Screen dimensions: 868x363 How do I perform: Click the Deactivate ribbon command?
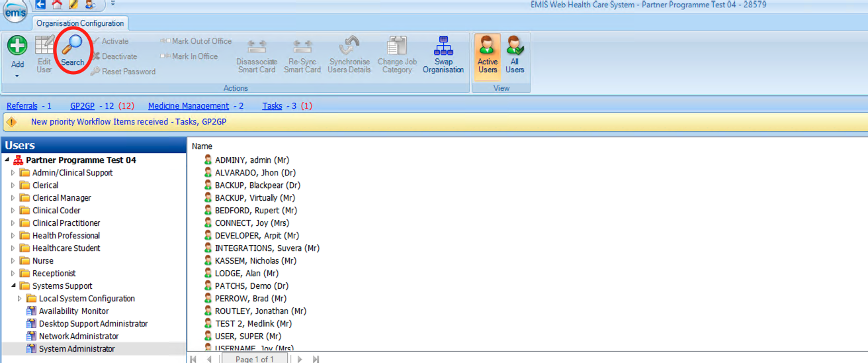[114, 56]
